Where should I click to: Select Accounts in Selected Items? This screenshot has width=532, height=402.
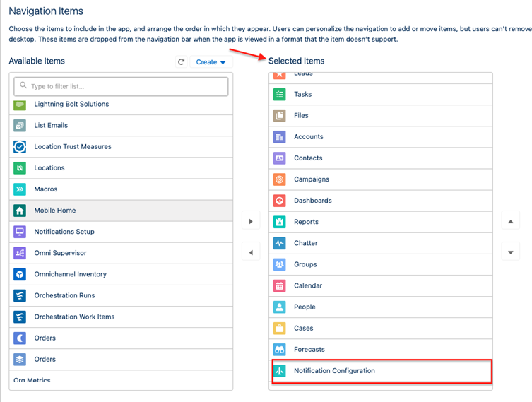point(381,137)
